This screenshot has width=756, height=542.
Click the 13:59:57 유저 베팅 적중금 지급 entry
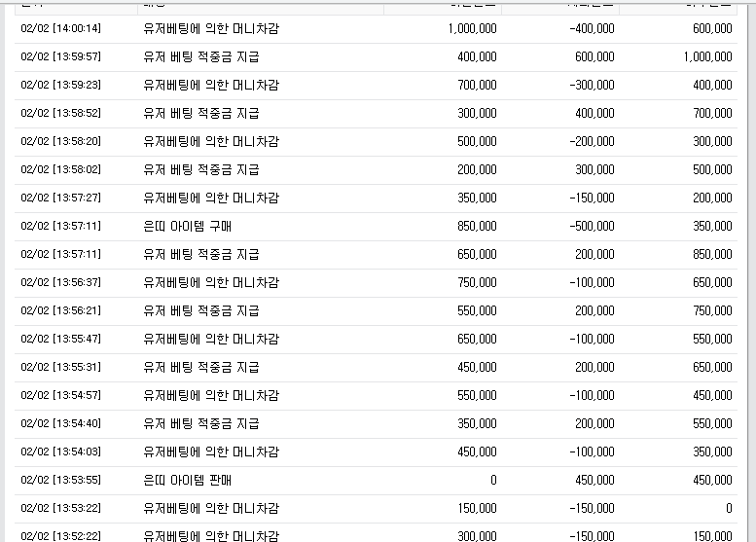coord(201,56)
